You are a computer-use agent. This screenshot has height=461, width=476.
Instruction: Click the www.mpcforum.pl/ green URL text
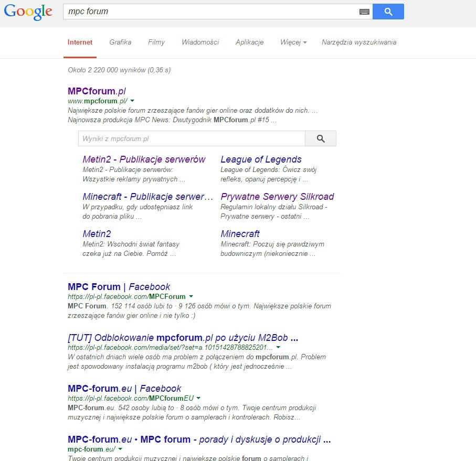point(98,101)
